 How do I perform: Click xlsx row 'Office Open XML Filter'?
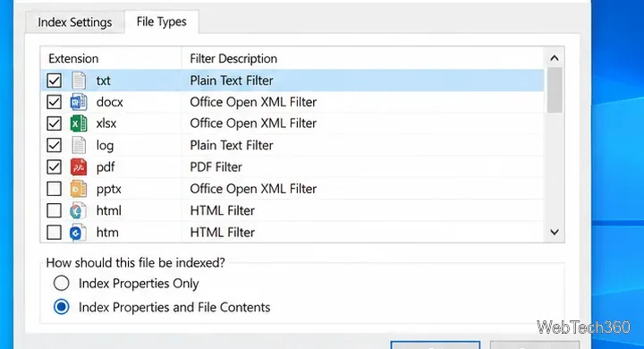253,123
